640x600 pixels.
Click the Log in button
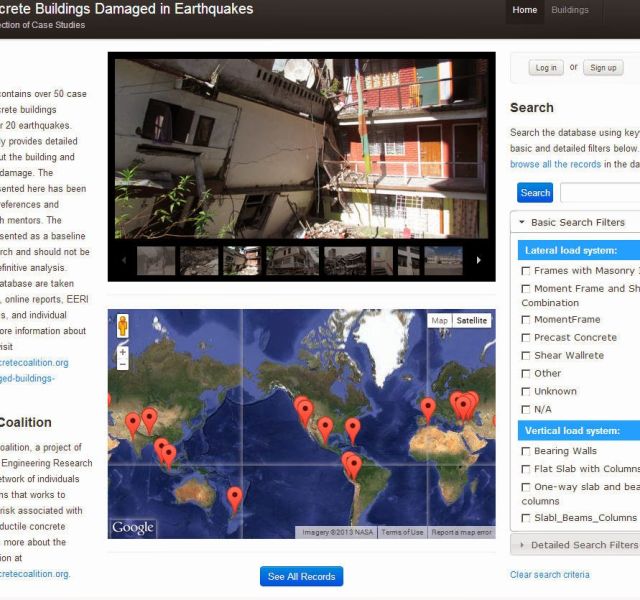tap(546, 68)
